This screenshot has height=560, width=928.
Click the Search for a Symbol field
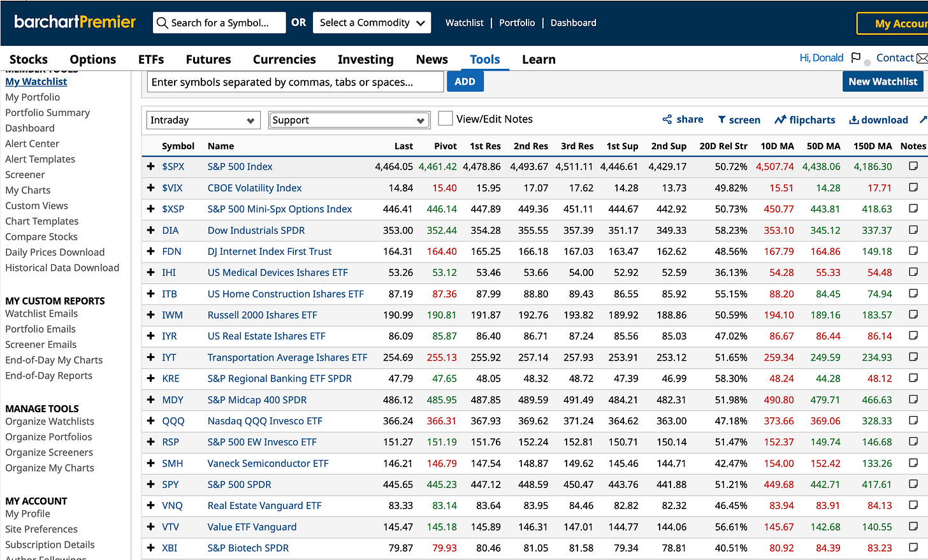(219, 23)
